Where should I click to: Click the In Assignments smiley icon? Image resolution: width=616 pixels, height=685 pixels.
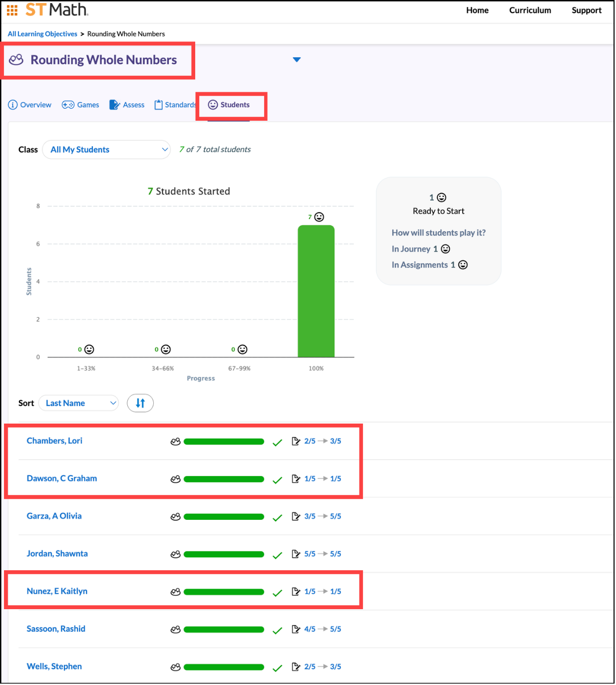463,265
